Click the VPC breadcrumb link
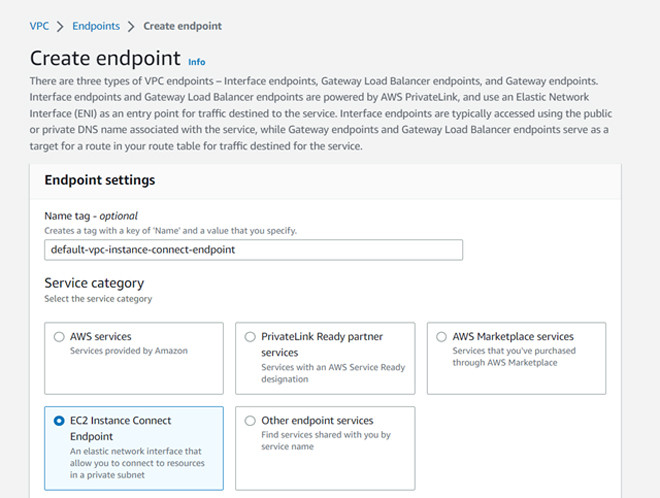 tap(41, 25)
